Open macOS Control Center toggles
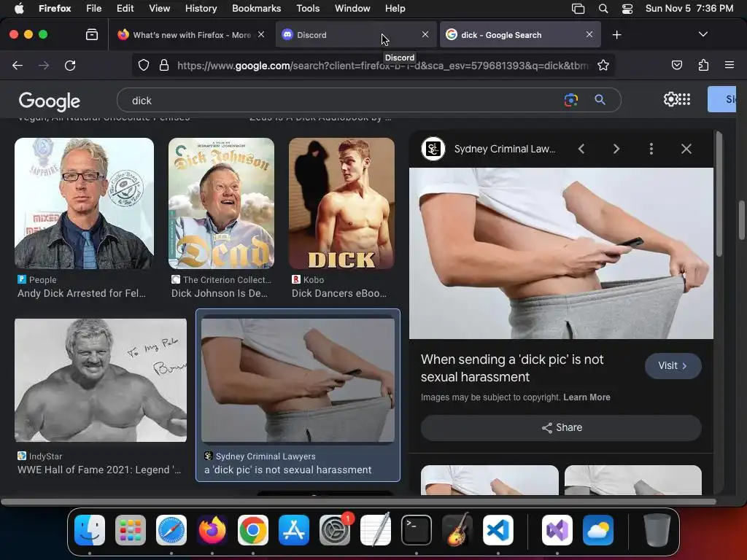The height and width of the screenshot is (560, 747). pos(627,9)
